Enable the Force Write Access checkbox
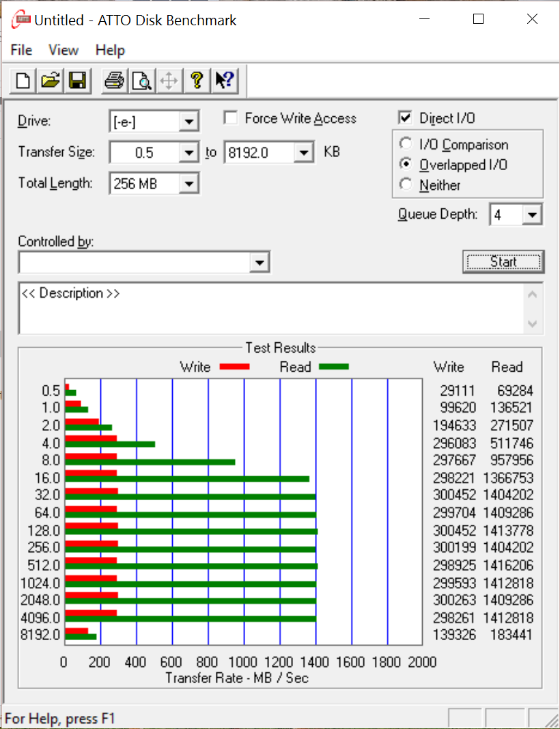Screen dimensions: 560x729 (x=232, y=118)
